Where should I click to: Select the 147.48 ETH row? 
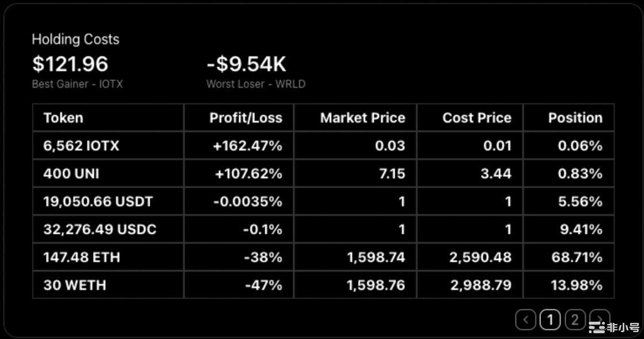pyautogui.click(x=82, y=257)
